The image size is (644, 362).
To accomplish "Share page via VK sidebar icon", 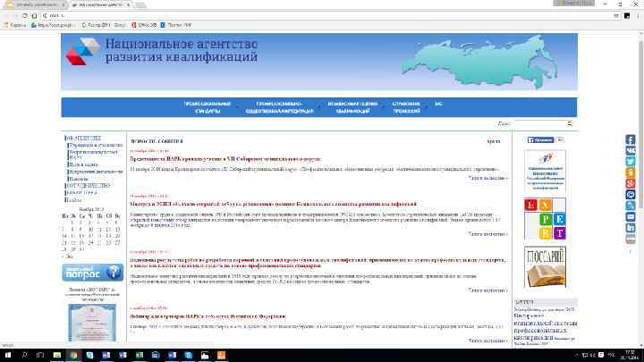I will 630,151.
